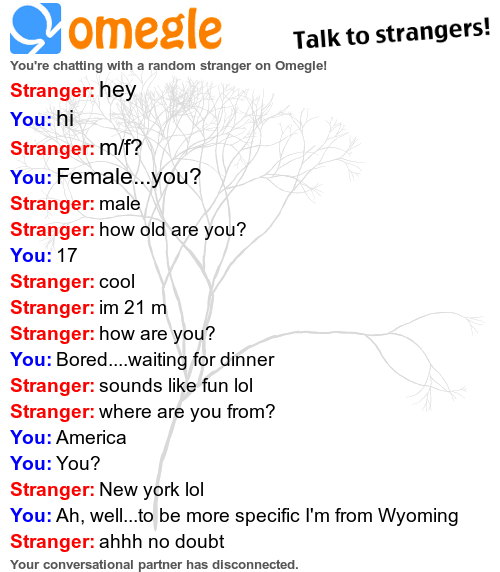Screen dimensions: 500x572
Task: Select the America reply line
Action: (68, 437)
